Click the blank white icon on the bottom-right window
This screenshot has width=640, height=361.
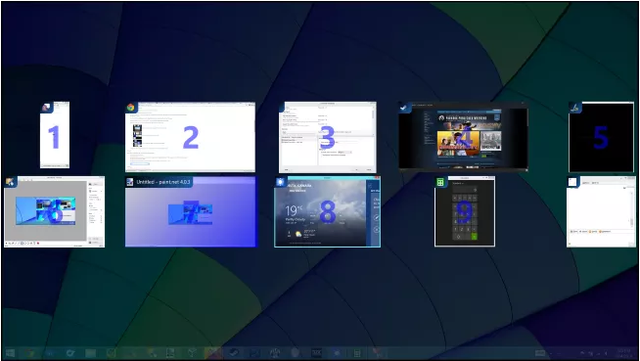click(x=573, y=182)
